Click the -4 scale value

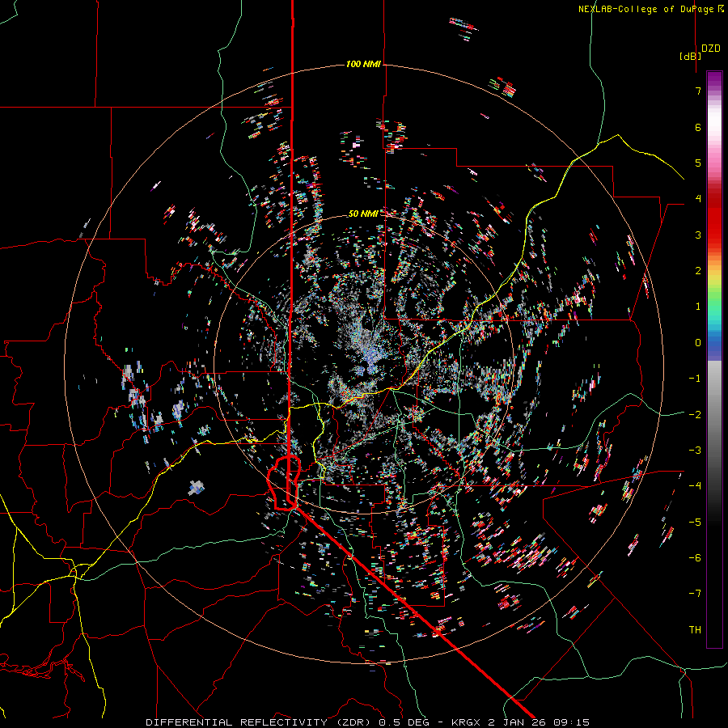point(695,486)
